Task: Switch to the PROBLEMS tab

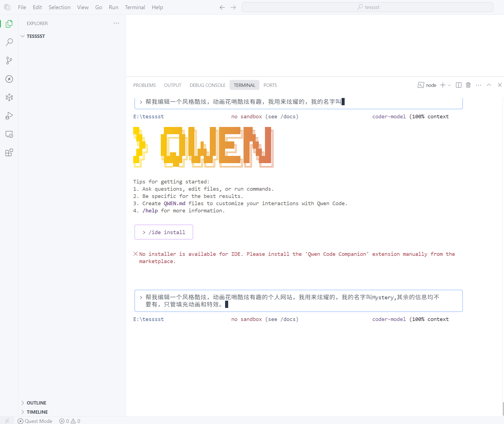Action: click(144, 85)
